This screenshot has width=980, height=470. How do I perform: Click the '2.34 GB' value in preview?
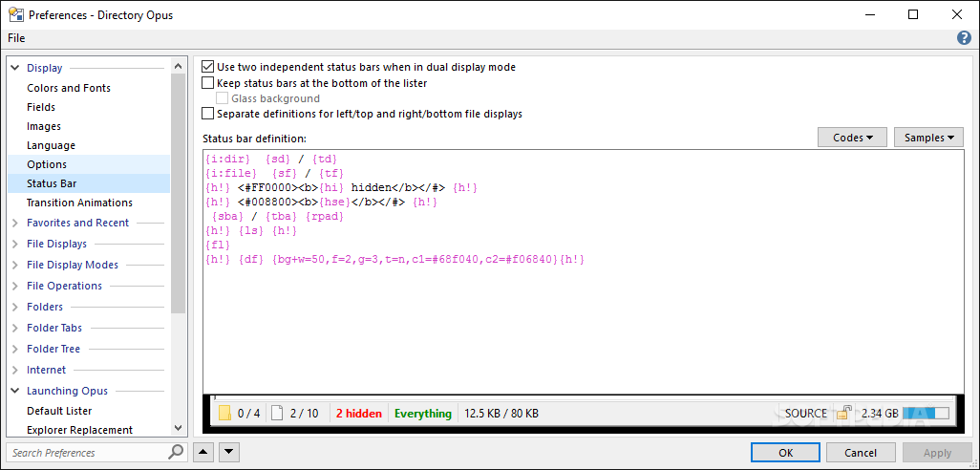880,413
